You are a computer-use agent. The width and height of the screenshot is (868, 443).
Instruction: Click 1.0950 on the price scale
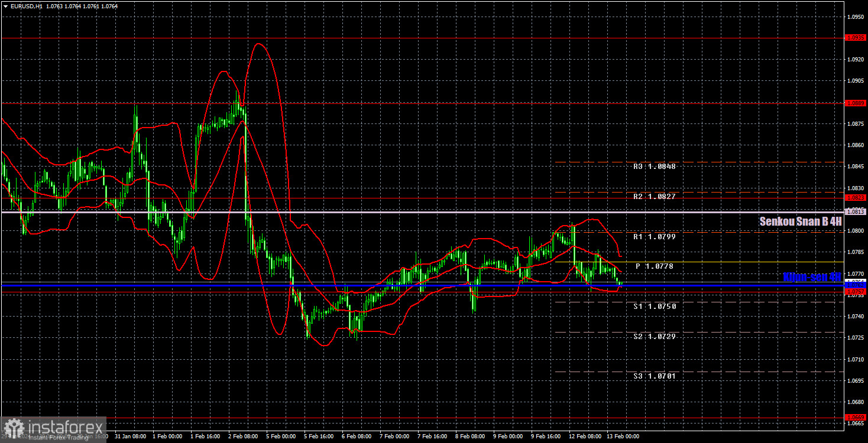click(856, 17)
